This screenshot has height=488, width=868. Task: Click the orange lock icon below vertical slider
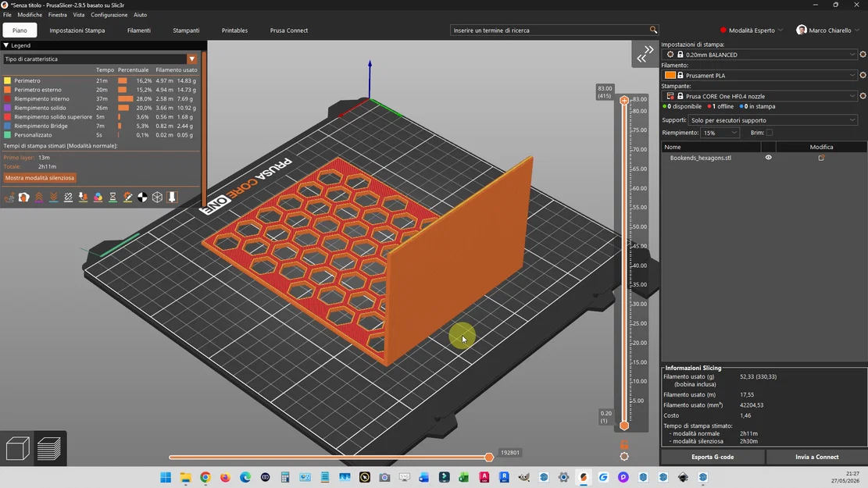tap(624, 445)
